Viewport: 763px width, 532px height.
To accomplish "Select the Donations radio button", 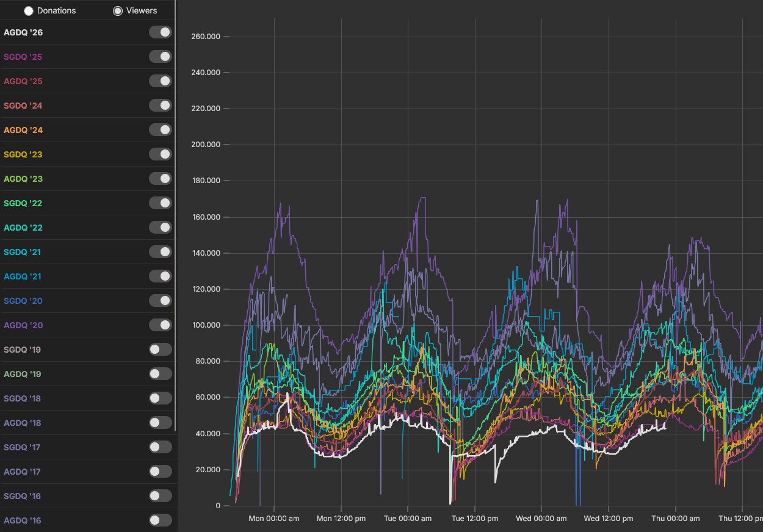I will [29, 11].
